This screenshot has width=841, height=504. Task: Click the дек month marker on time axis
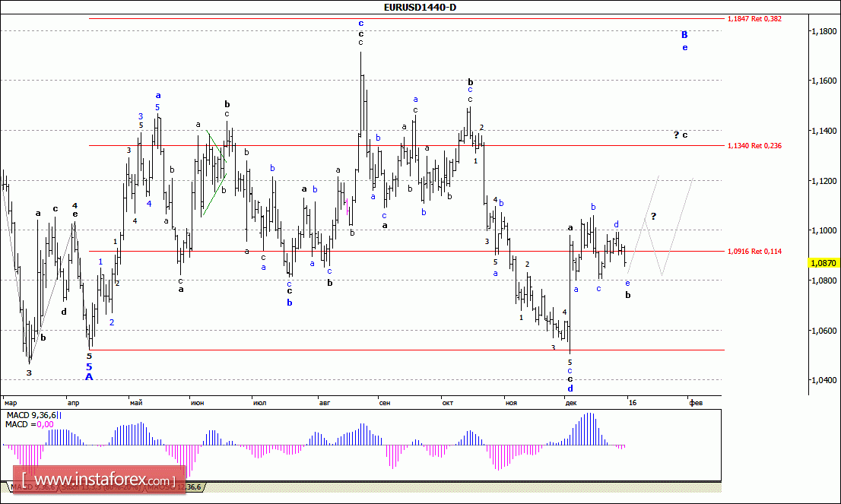[571, 403]
